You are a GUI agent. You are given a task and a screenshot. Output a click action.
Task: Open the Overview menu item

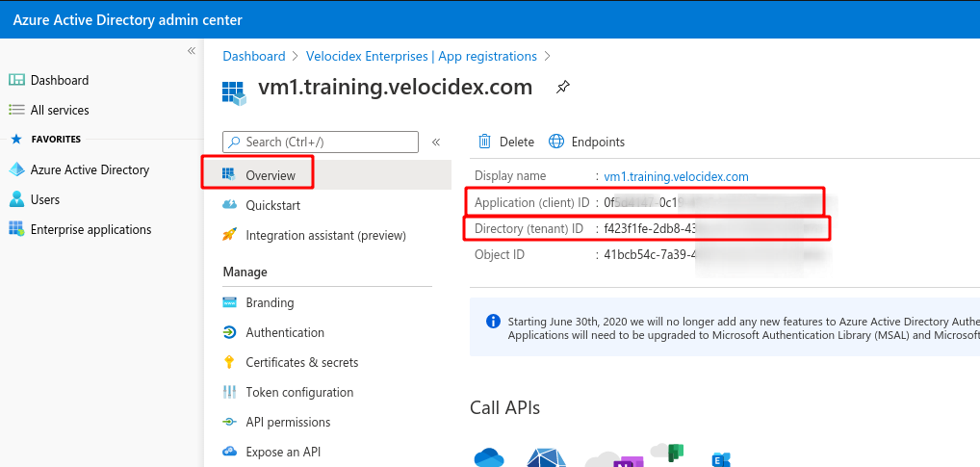click(270, 175)
